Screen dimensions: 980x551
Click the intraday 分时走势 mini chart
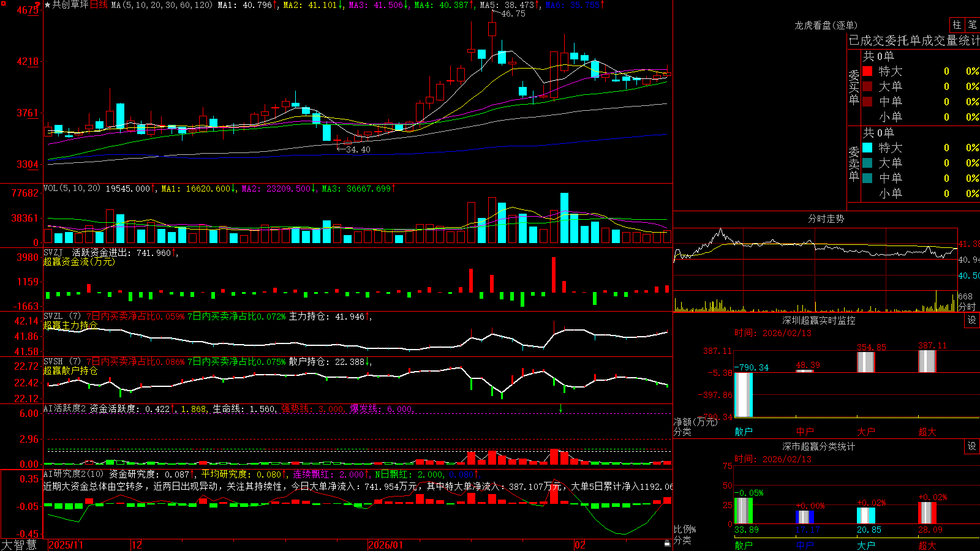click(815, 269)
